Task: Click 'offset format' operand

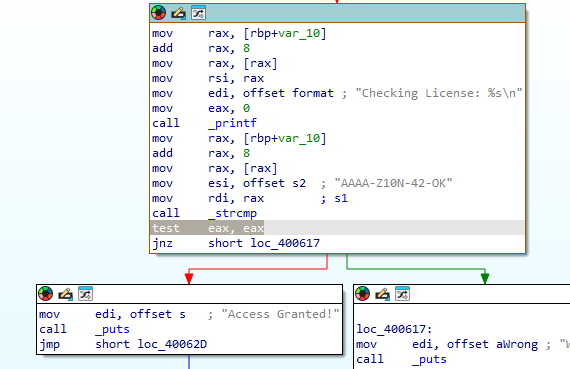Action: click(x=288, y=93)
